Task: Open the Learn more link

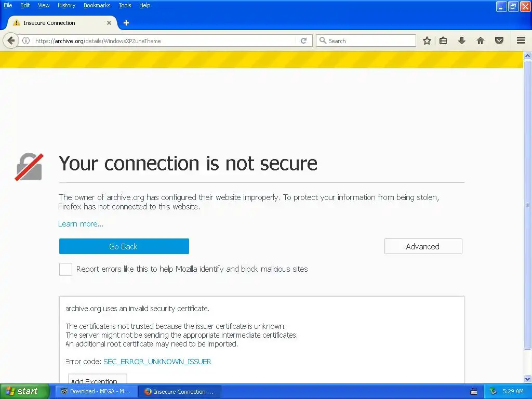Action: click(x=81, y=224)
